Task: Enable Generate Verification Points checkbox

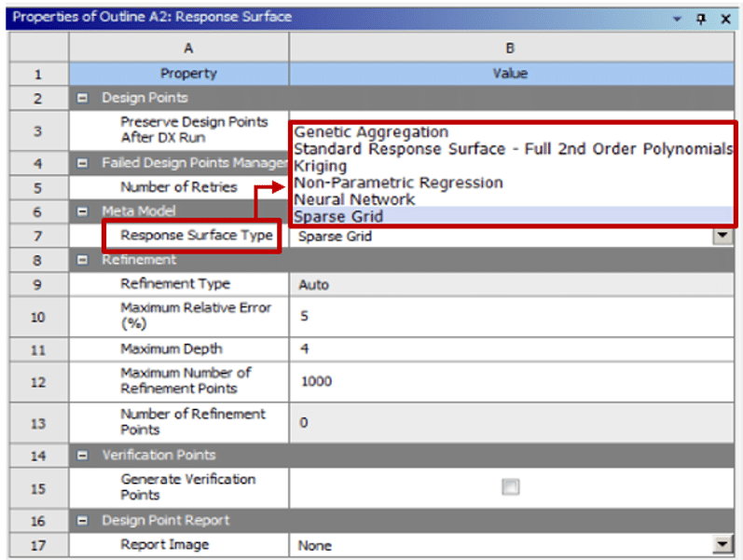Action: point(509,486)
